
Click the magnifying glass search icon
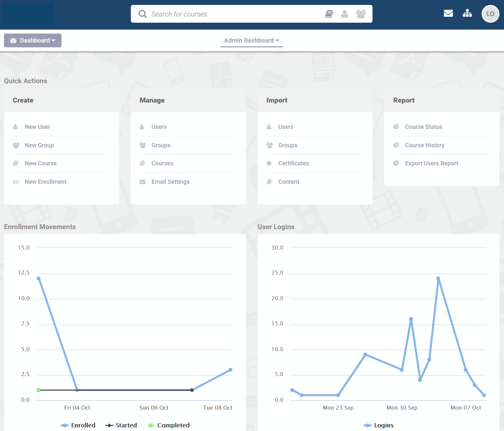pyautogui.click(x=143, y=14)
